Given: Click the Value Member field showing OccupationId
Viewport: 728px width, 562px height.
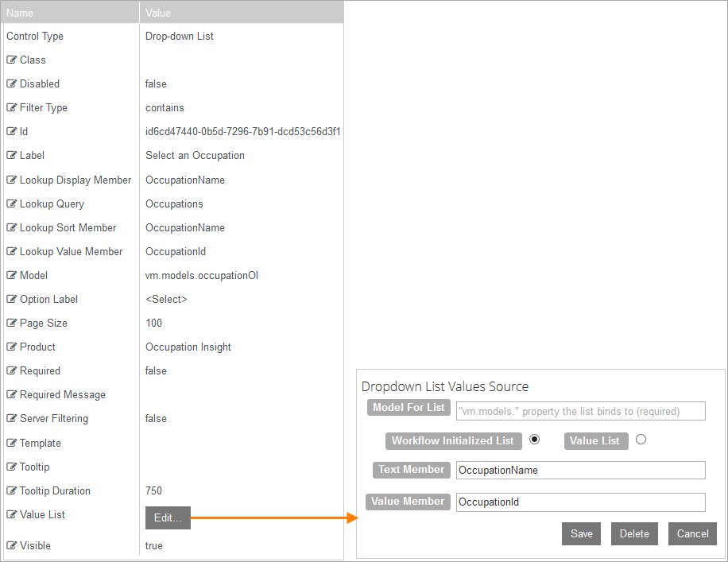Looking at the screenshot, I should (x=581, y=502).
